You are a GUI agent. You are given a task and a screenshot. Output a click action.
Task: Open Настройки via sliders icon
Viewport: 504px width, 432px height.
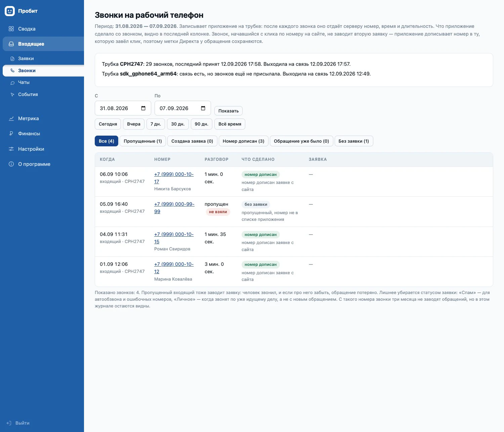coord(11,149)
